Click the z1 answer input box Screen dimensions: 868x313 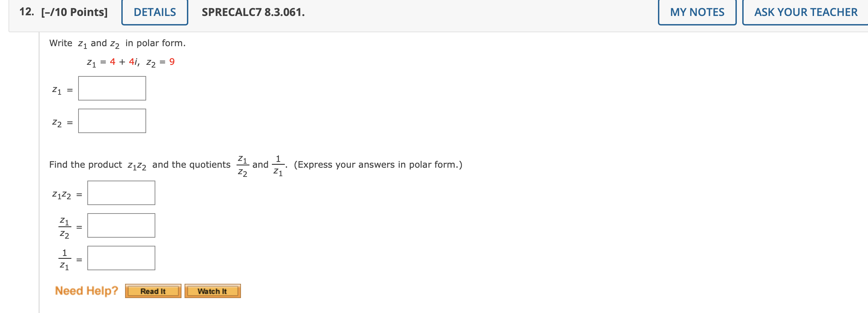point(111,88)
